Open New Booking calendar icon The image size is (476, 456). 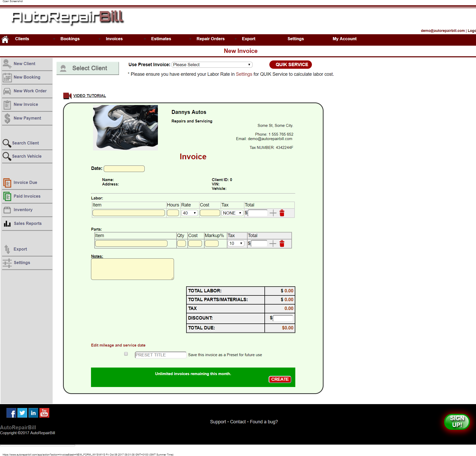coord(7,77)
